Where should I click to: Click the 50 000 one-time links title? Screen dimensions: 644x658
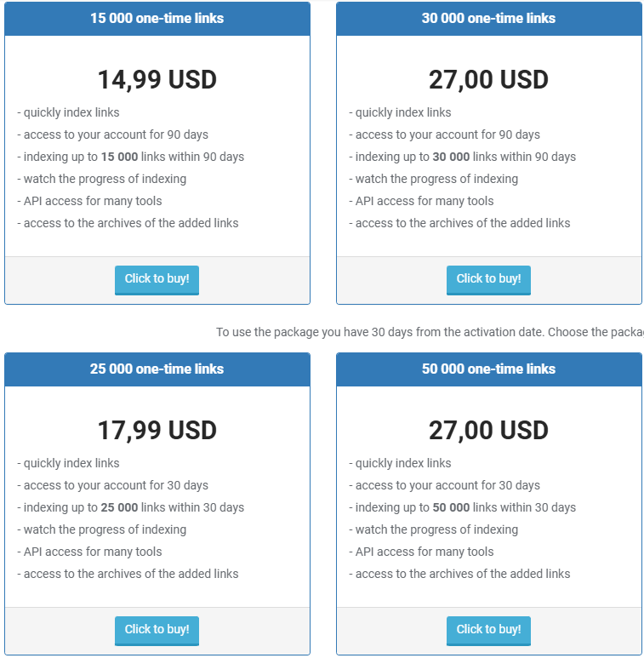coord(488,369)
